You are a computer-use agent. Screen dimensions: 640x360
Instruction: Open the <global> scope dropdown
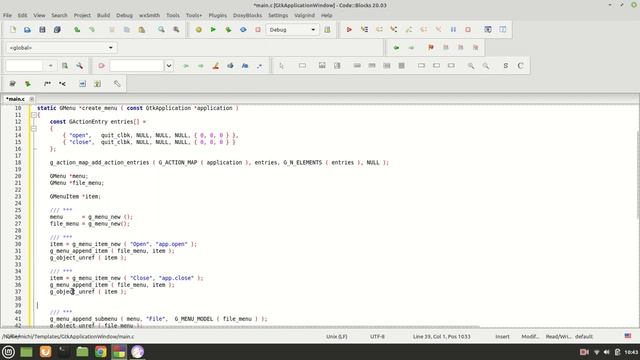62,48
